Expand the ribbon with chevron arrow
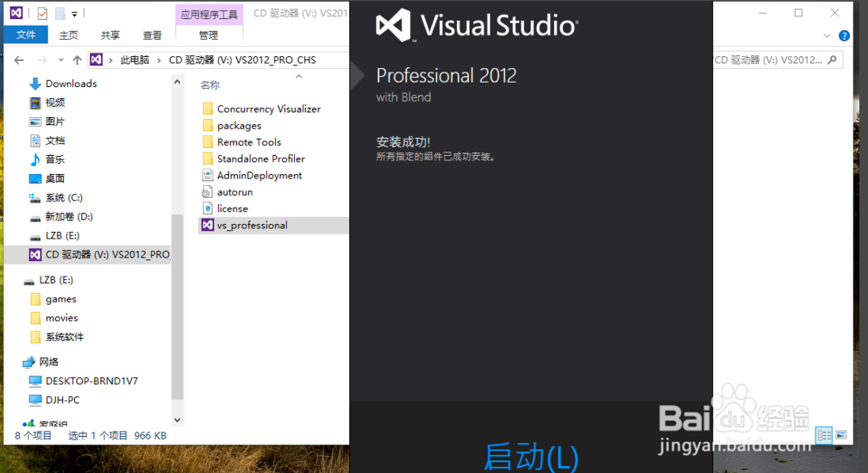This screenshot has height=473, width=868. click(x=827, y=36)
